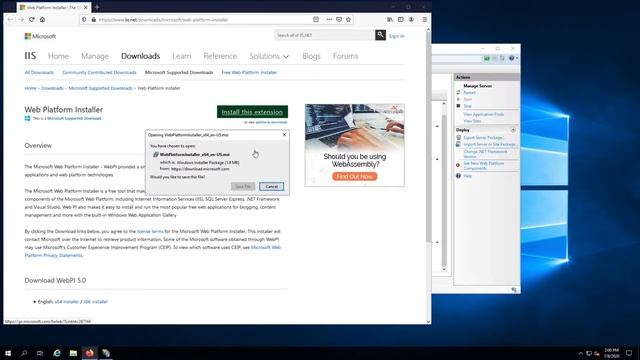
Task: Click the padlock site security icon
Action: [x=93, y=20]
